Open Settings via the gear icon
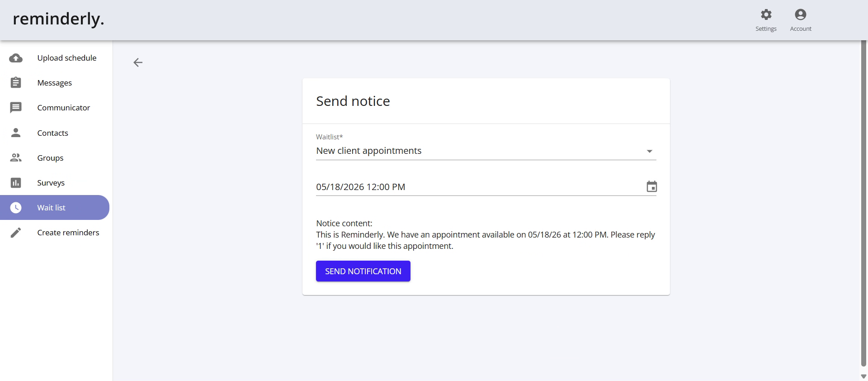Image resolution: width=868 pixels, height=381 pixels. coord(766,14)
